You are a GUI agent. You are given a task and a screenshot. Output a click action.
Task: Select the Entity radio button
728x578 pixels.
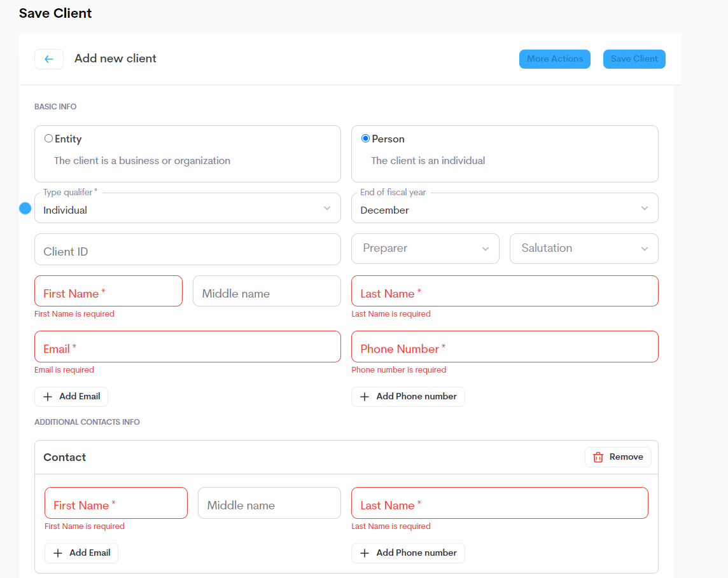pyautogui.click(x=48, y=139)
